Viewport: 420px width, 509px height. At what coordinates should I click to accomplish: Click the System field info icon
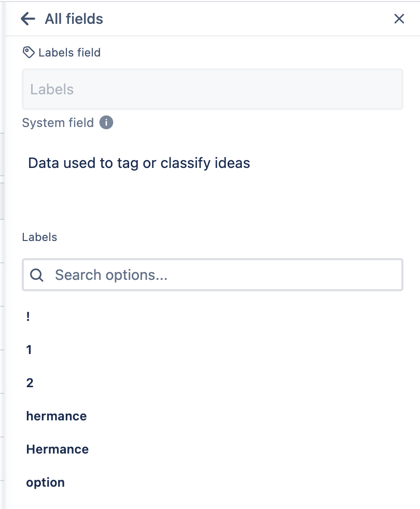(106, 123)
